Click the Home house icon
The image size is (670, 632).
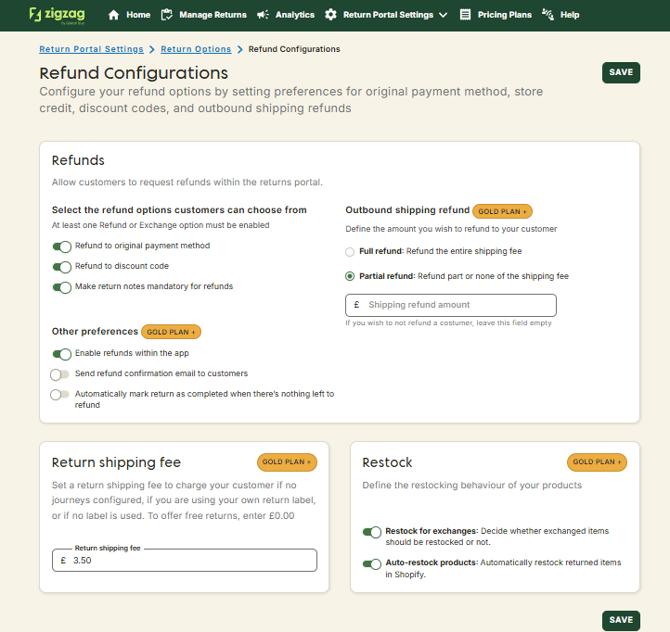(x=113, y=15)
